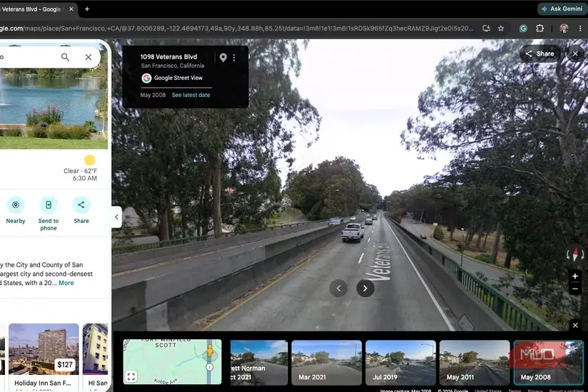
Task: Click See latest date link
Action: click(191, 95)
